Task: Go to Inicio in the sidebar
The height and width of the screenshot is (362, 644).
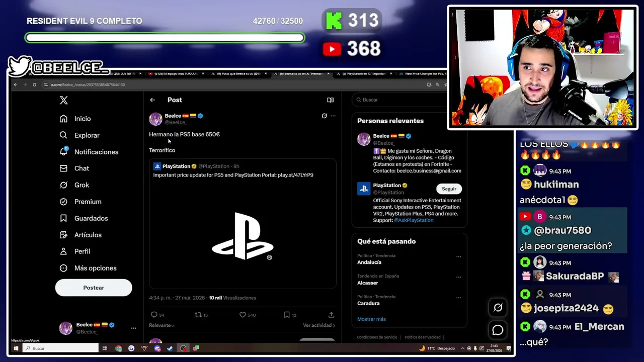Action: click(x=75, y=119)
